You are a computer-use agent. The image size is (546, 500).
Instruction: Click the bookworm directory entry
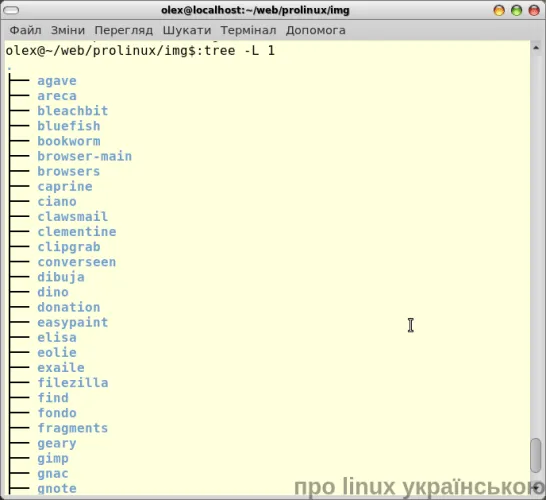tap(69, 141)
